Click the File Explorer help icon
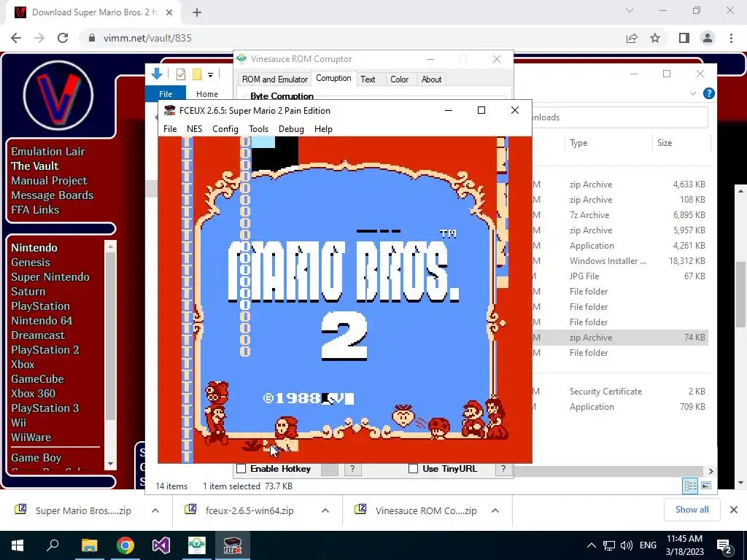747x560 pixels. (708, 93)
